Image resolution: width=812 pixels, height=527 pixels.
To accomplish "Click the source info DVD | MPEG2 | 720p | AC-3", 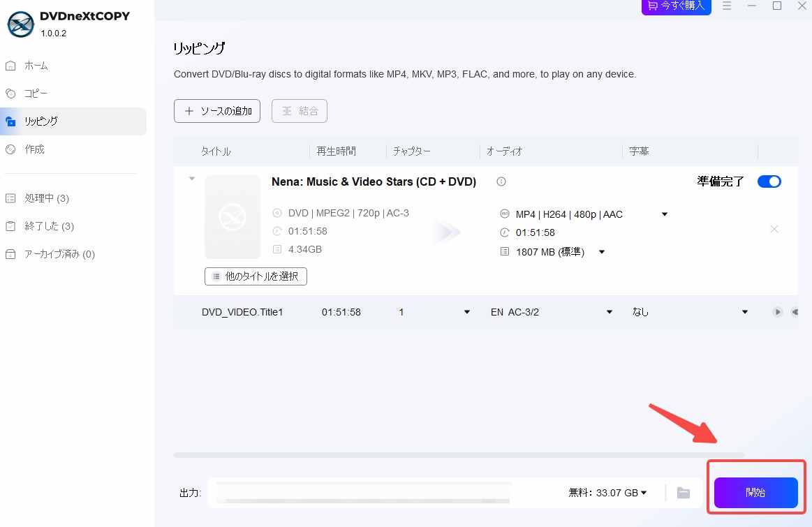I will [348, 213].
